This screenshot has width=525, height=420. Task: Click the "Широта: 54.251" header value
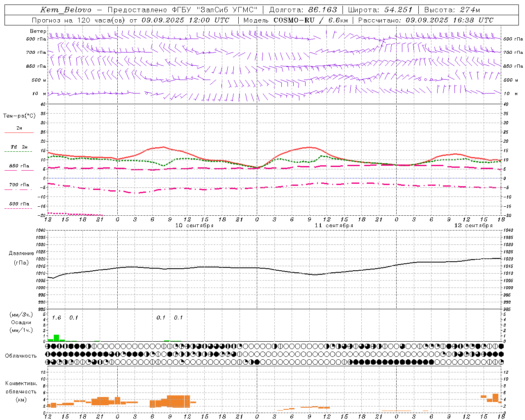[x=380, y=10]
